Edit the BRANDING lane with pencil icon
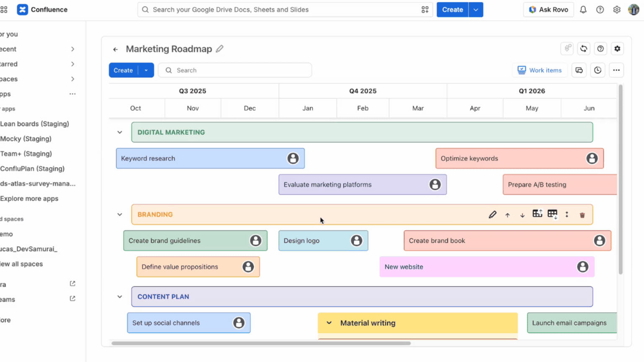Image resolution: width=644 pixels, height=362 pixels. 493,215
